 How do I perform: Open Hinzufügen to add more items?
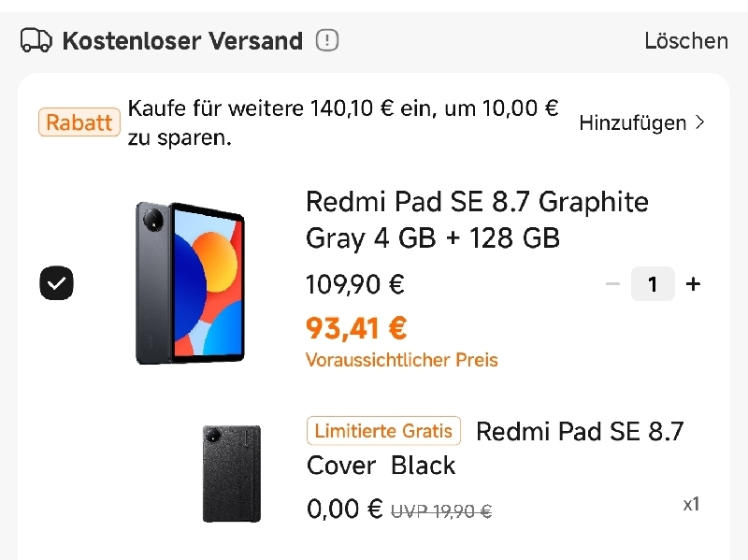tap(633, 123)
